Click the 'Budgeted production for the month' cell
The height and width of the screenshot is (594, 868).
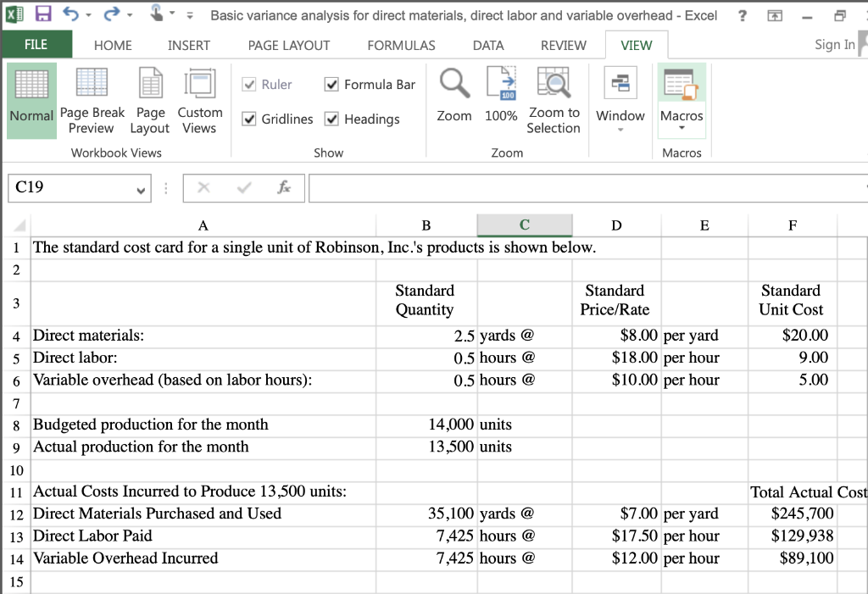pyautogui.click(x=203, y=425)
